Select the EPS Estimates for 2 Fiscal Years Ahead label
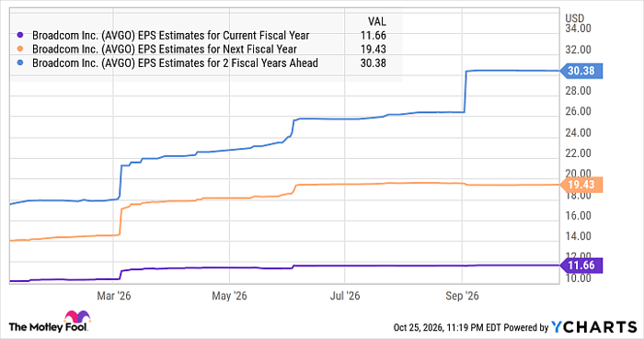The height and width of the screenshot is (339, 644). tap(175, 63)
